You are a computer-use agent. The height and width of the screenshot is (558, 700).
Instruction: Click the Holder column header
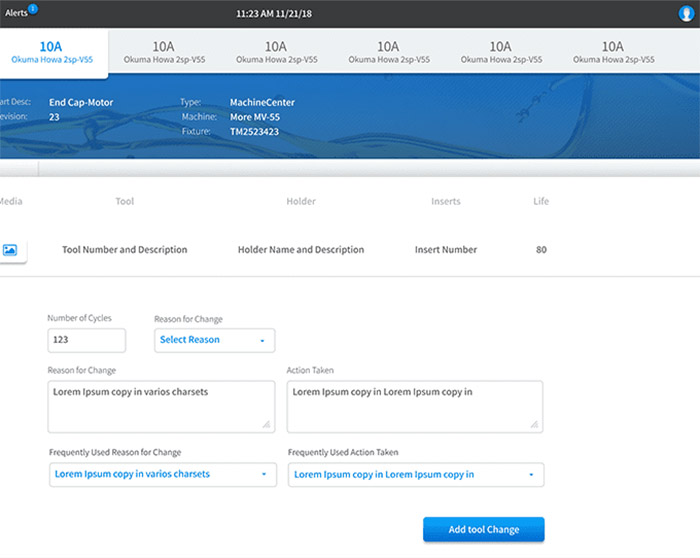[301, 202]
